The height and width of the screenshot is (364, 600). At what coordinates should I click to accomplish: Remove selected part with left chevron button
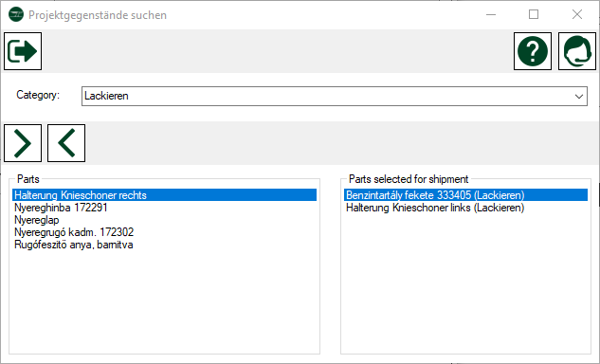pos(66,143)
